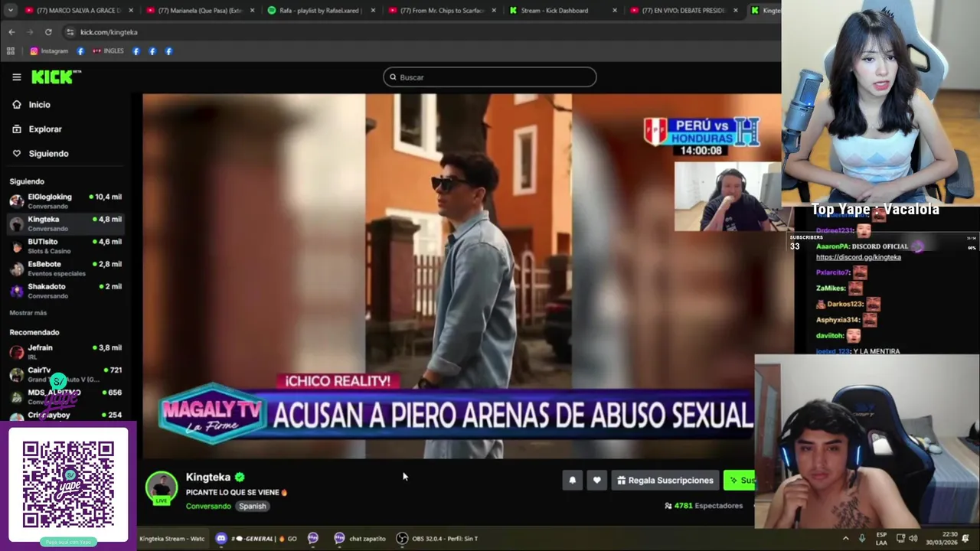Click Jefrain avatar icon
The height and width of the screenshot is (551, 980).
click(16, 352)
